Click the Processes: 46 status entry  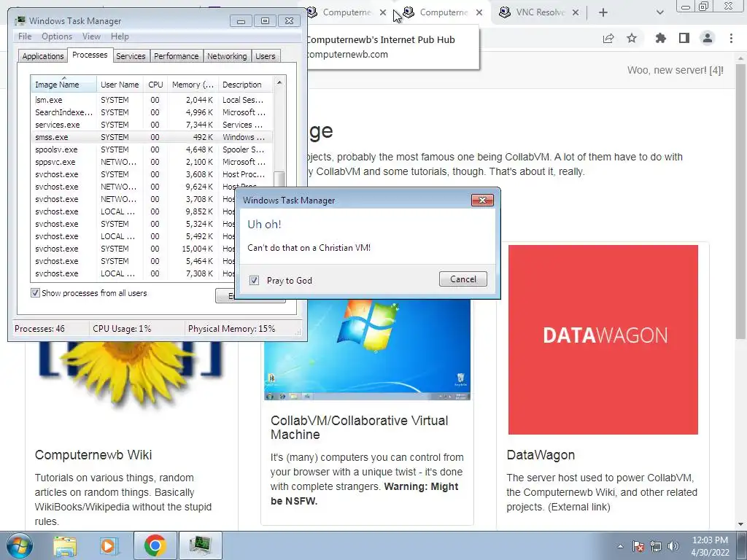[x=39, y=329]
